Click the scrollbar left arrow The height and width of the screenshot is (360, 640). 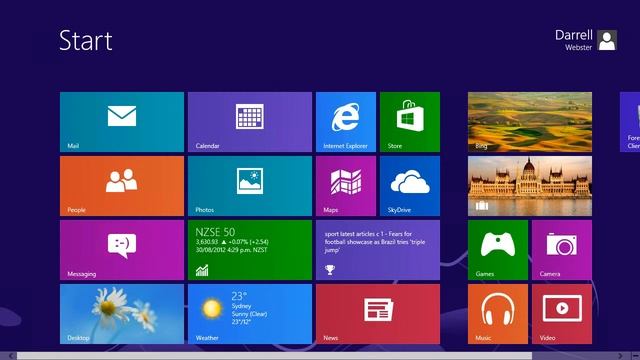coord(11,356)
